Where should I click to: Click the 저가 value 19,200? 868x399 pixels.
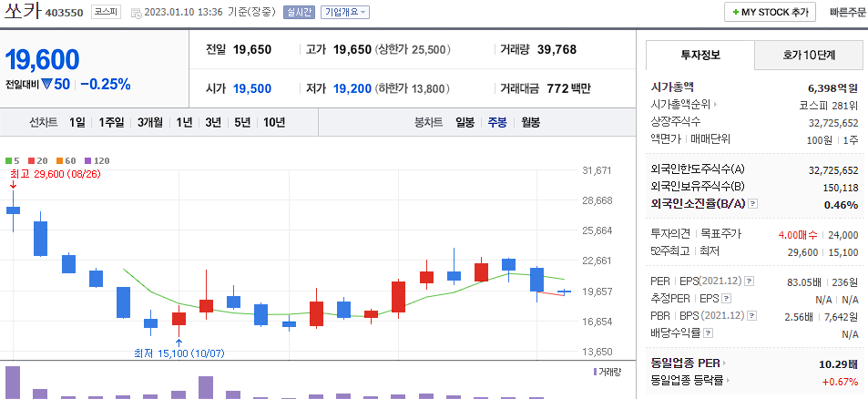(x=352, y=88)
